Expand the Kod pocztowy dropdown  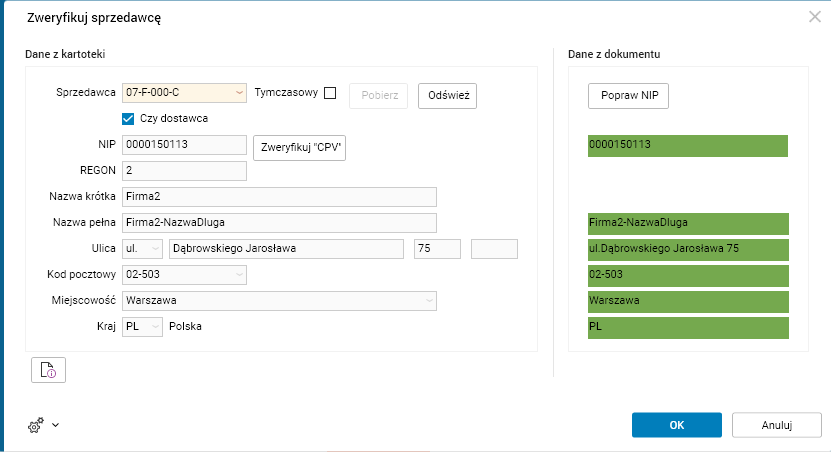click(x=238, y=274)
